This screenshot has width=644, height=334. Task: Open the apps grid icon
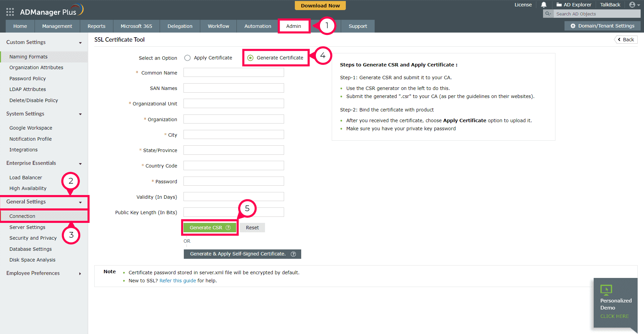tap(10, 12)
